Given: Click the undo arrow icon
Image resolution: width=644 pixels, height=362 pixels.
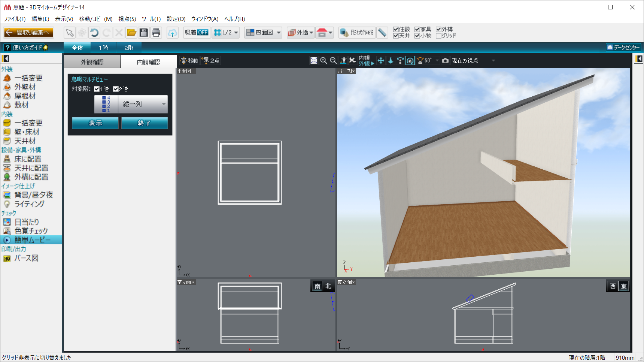Looking at the screenshot, I should click(94, 33).
